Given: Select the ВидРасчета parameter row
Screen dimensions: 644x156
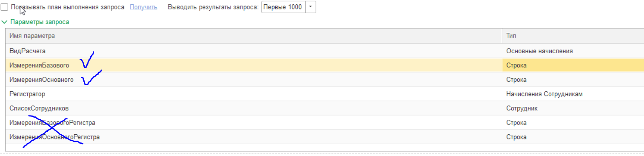Looking at the screenshot, I should (x=325, y=51).
